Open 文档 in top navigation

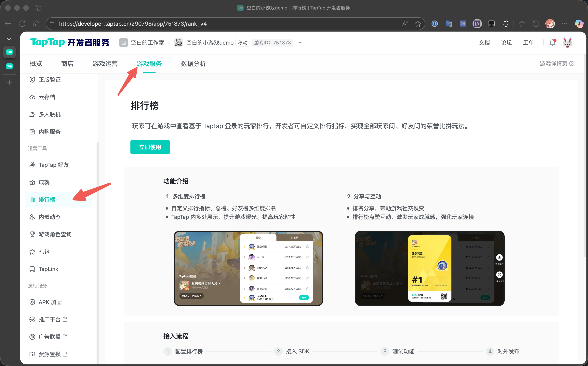tap(484, 43)
